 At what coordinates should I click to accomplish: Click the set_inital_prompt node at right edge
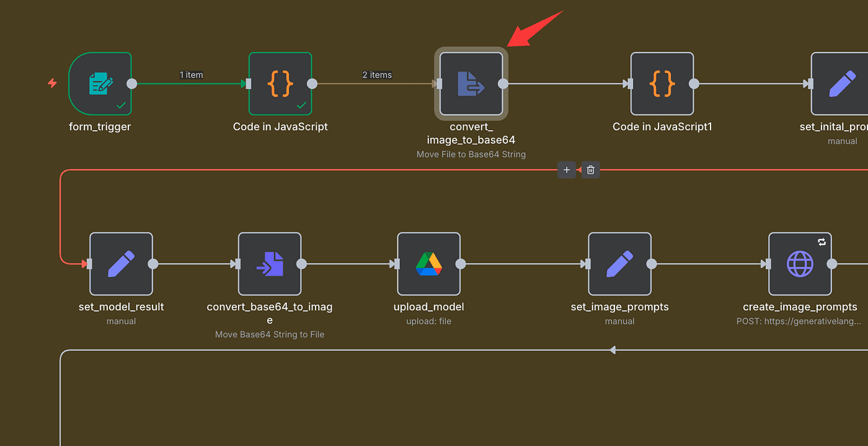click(x=840, y=84)
